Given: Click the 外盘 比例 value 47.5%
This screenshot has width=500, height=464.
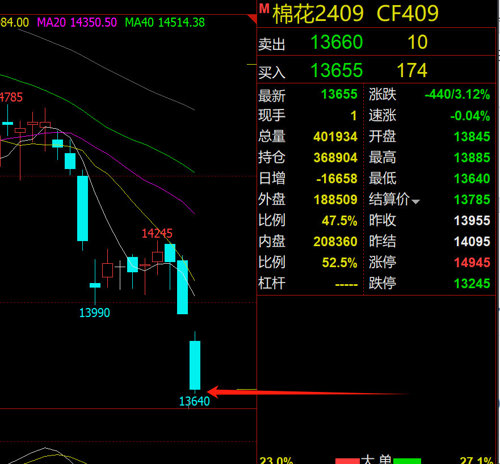Looking at the screenshot, I should click(x=340, y=221).
